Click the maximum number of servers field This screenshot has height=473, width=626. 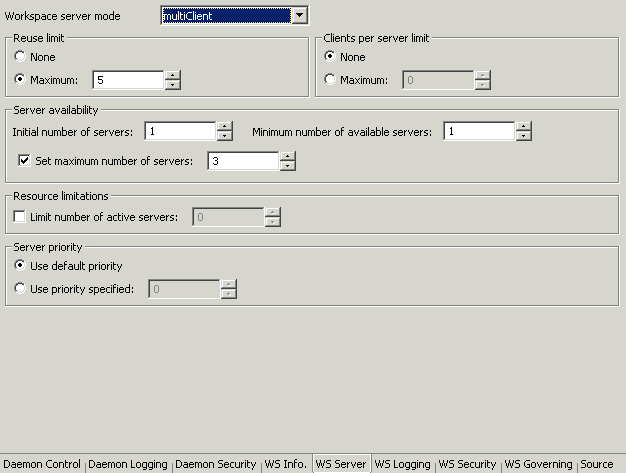243,161
